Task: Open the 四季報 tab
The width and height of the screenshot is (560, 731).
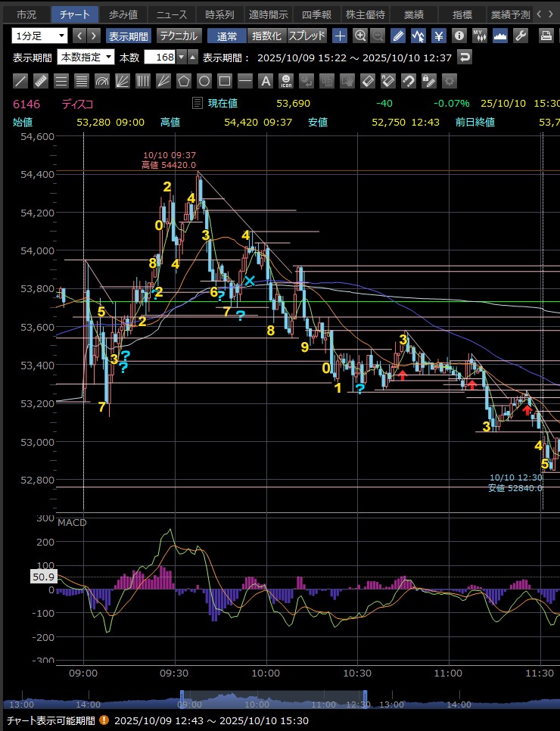Action: pyautogui.click(x=316, y=14)
